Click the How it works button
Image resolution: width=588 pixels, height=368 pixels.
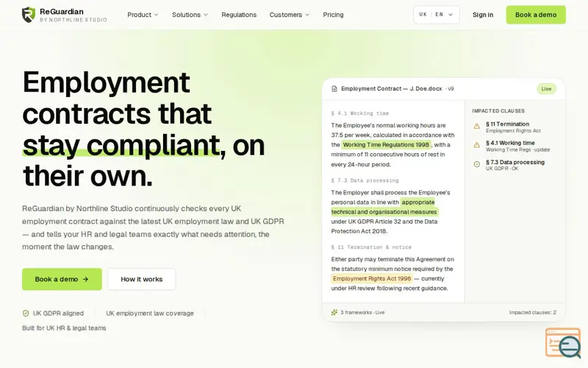click(141, 279)
